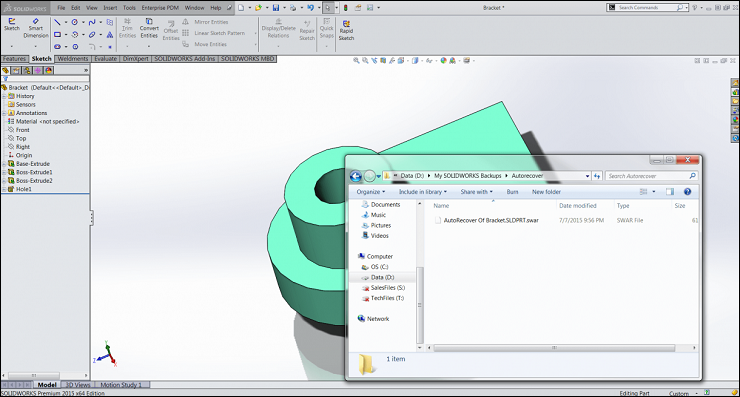Select AutoRecover Of Bracket.SLDPRT.swar file
This screenshot has height=397, width=740.
coord(487,220)
